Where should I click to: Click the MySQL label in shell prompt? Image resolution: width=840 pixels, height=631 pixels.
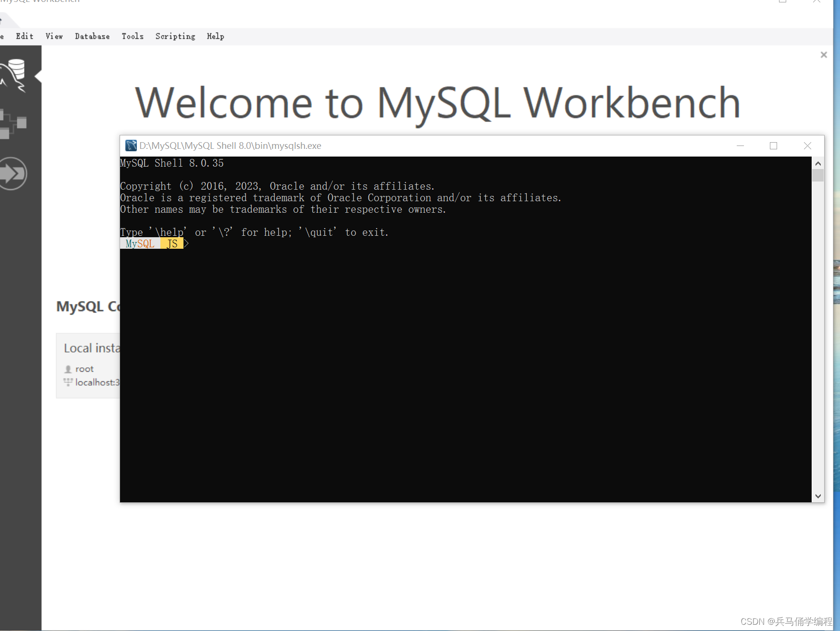tap(139, 243)
